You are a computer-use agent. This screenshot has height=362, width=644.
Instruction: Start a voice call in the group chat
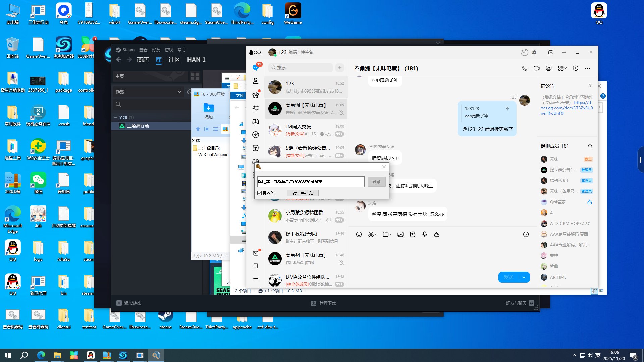tap(524, 68)
